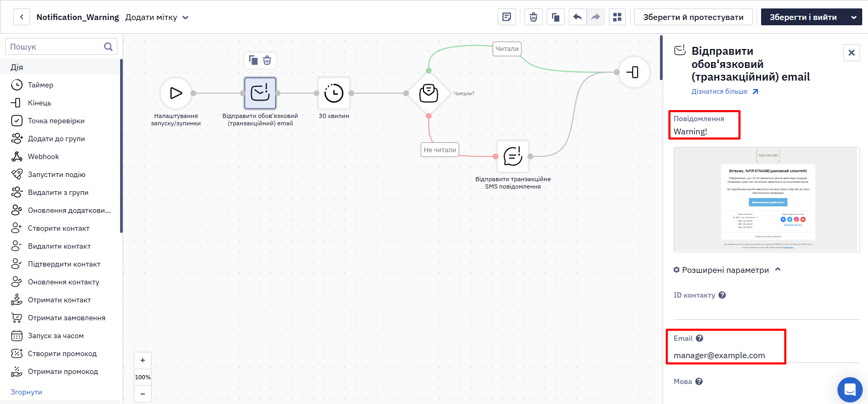Click the Email input field

(x=766, y=355)
